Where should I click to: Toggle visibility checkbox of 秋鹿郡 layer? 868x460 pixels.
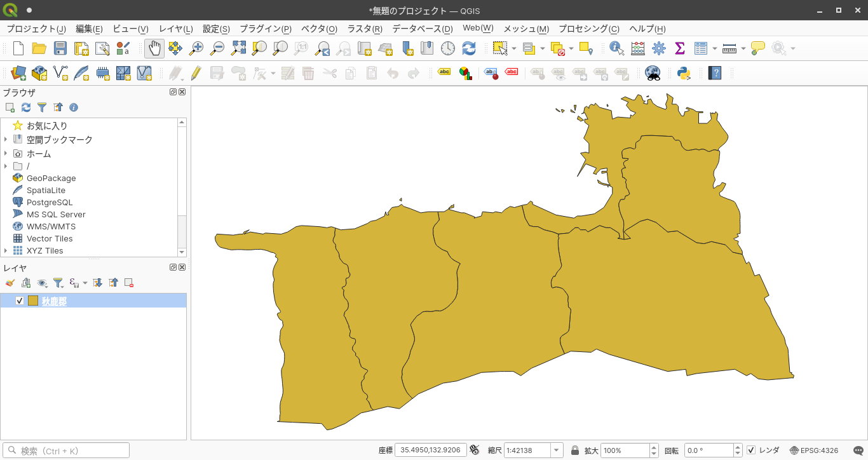click(x=20, y=301)
